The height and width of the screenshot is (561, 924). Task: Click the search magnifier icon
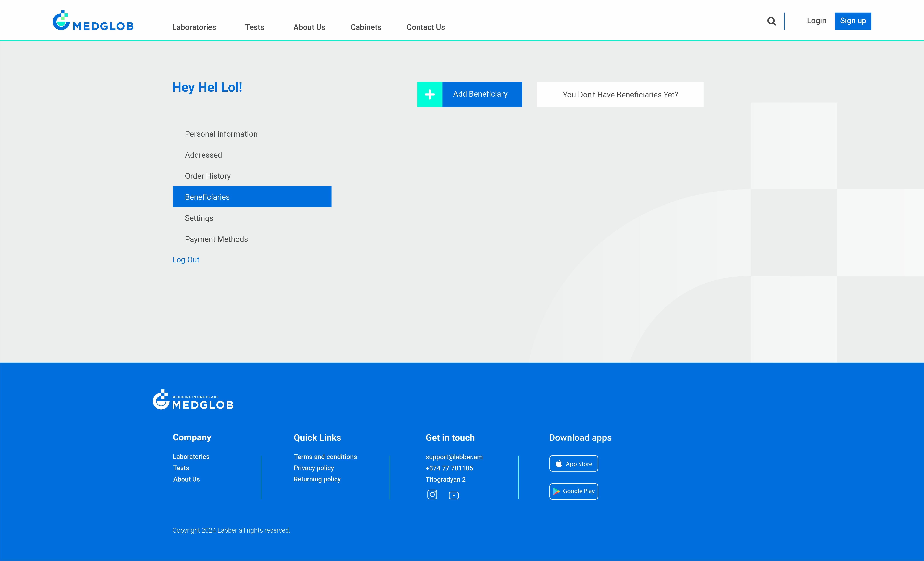pyautogui.click(x=771, y=21)
